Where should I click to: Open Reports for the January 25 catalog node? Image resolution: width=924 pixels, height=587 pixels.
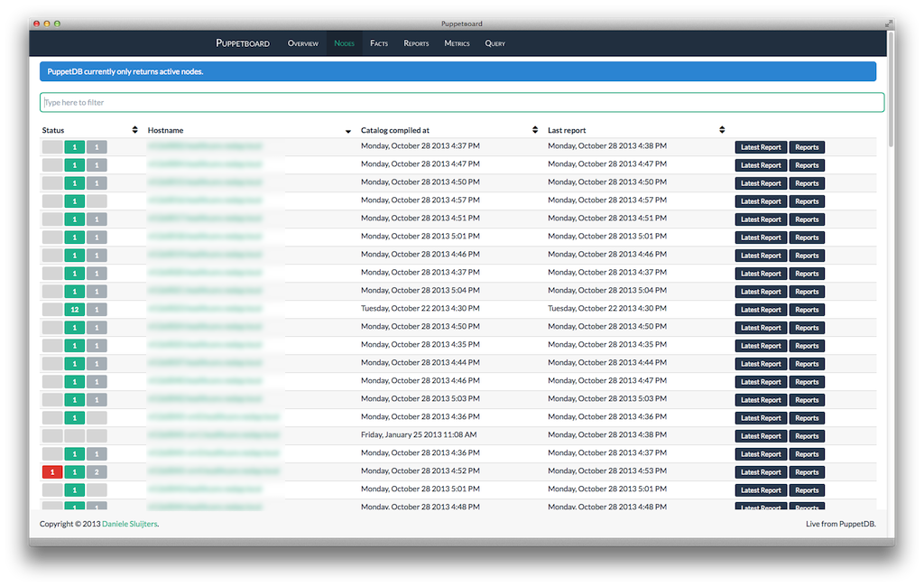coord(807,436)
